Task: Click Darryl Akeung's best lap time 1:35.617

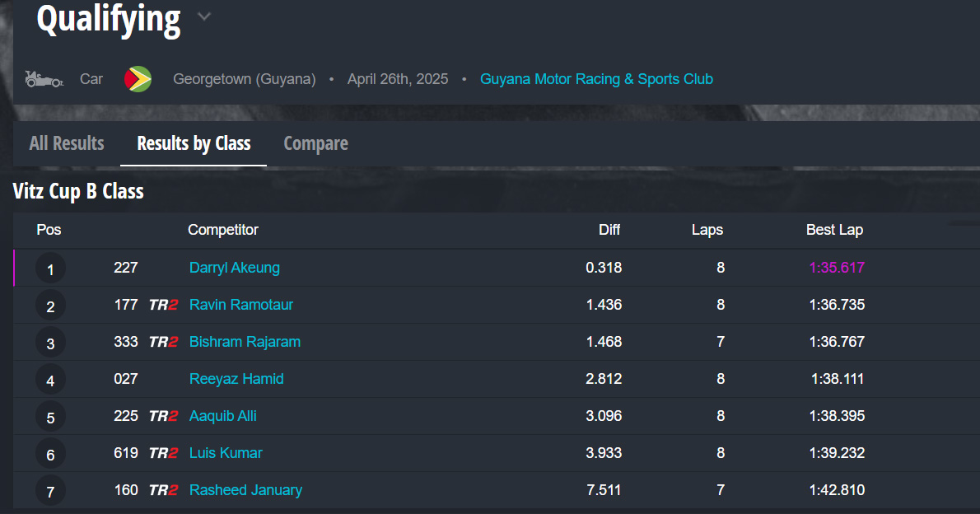Action: (x=837, y=268)
